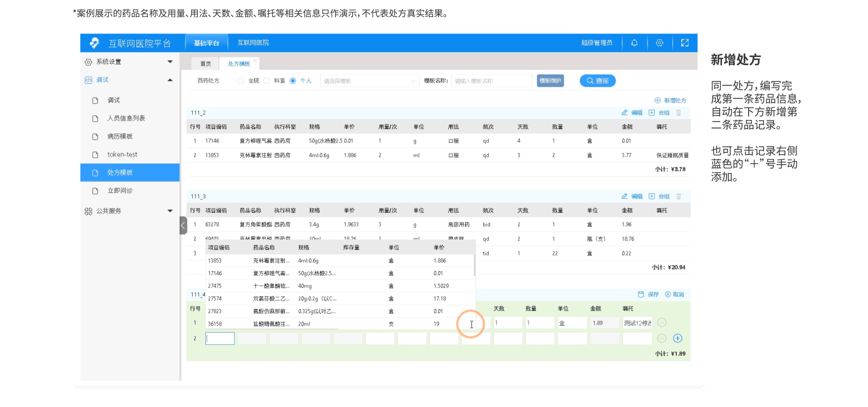Click 合组 for prescription 111_3
868x407 pixels.
[659, 196]
